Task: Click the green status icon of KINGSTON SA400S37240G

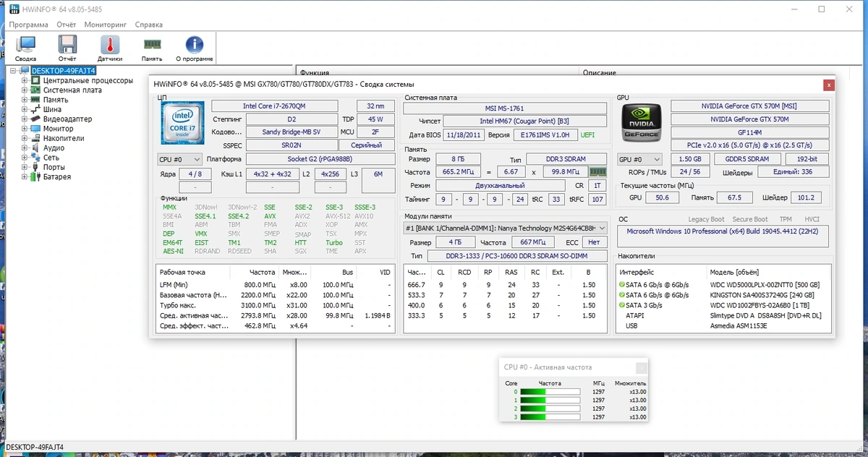Action: click(x=621, y=295)
